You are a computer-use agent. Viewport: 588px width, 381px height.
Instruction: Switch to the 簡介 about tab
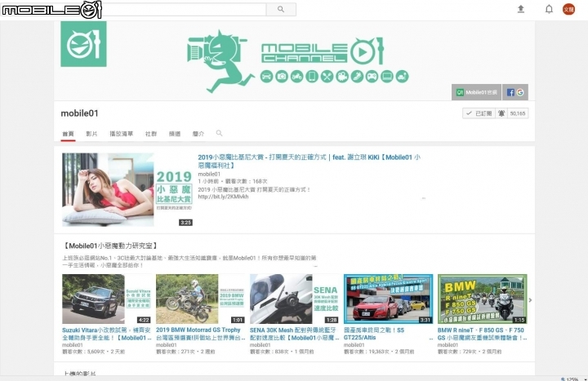[198, 134]
